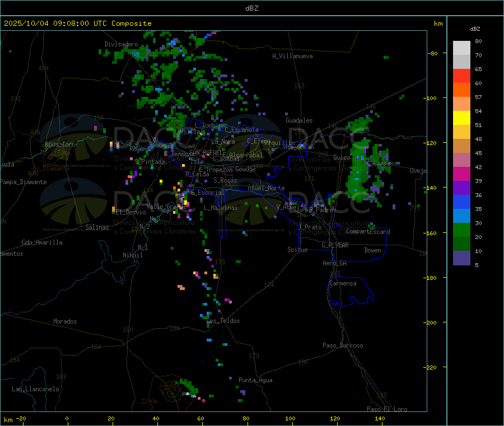
Task: Select the 'Paso_Barroso' label
Action: 343,345
